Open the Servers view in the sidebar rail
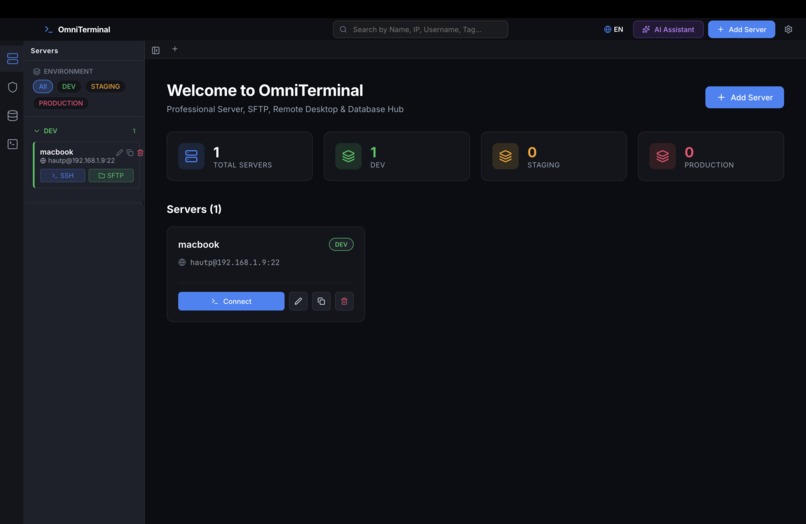Viewport: 806px width, 524px height. click(12, 59)
